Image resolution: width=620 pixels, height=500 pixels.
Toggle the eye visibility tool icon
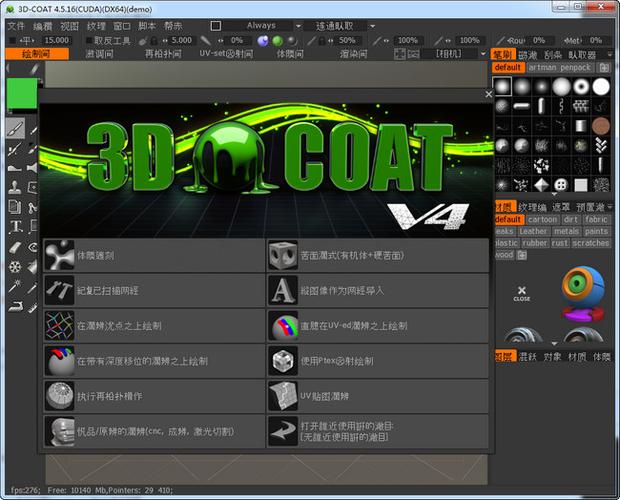pos(33,247)
